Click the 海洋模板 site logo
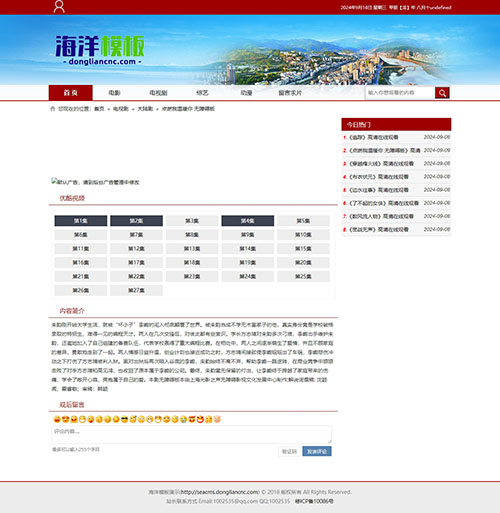Screen dimensions: 500x513 [100, 50]
